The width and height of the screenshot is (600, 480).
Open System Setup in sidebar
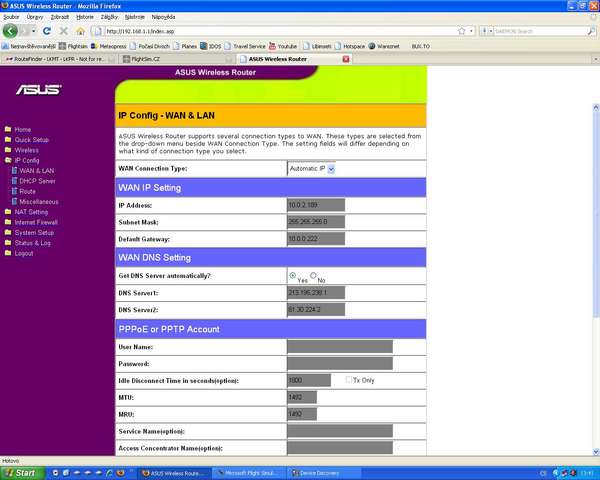click(29, 232)
